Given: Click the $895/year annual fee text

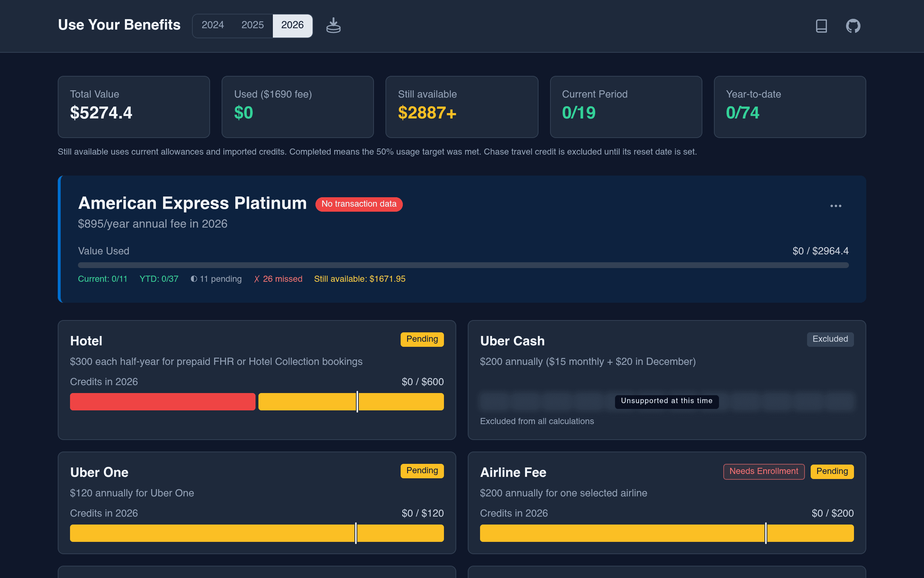Looking at the screenshot, I should pos(153,224).
